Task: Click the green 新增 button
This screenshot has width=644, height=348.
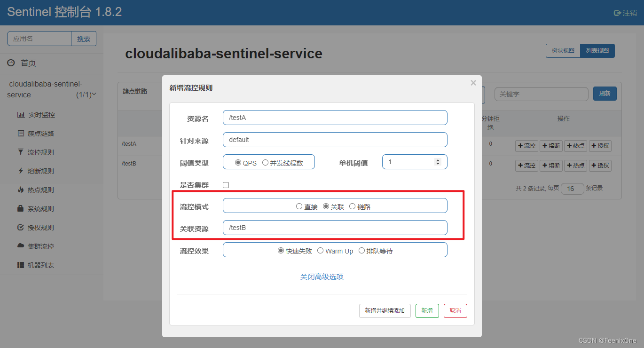Action: tap(427, 311)
